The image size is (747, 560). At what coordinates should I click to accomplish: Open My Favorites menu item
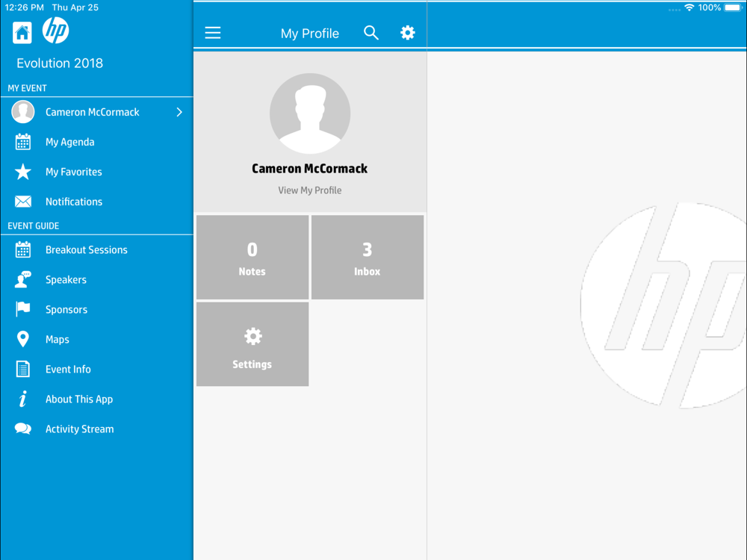pos(96,172)
